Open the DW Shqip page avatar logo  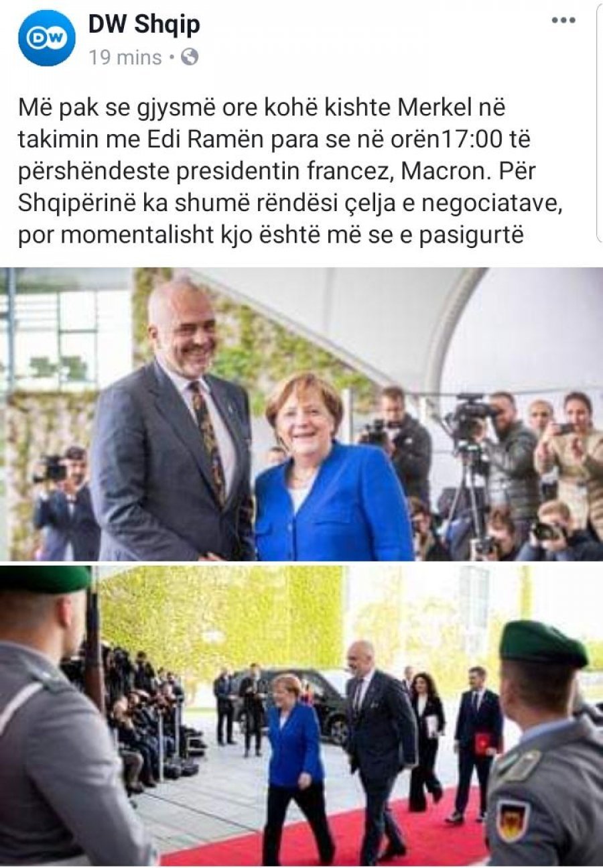pyautogui.click(x=47, y=38)
